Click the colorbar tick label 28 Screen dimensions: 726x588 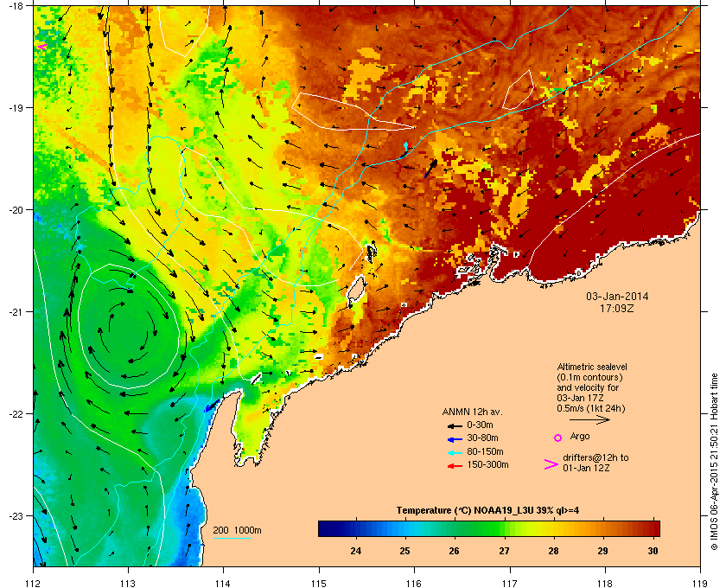coord(553,551)
